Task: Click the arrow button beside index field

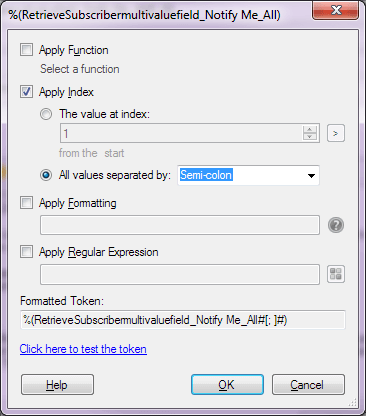Action: pyautogui.click(x=336, y=133)
